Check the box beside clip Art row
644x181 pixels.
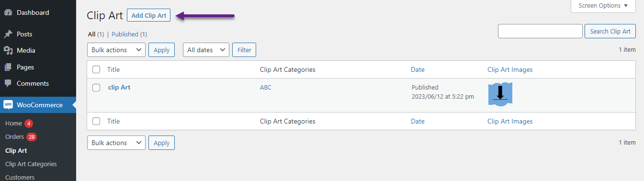pos(96,88)
